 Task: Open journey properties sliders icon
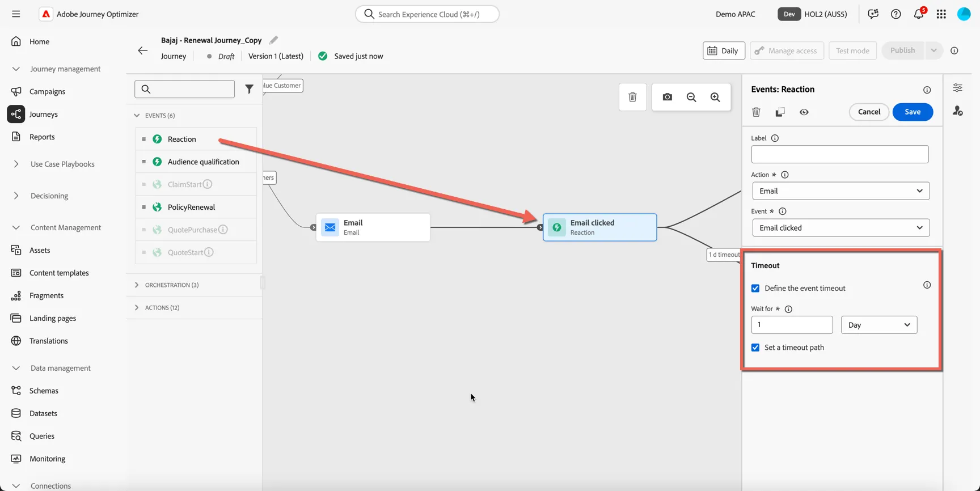[958, 88]
